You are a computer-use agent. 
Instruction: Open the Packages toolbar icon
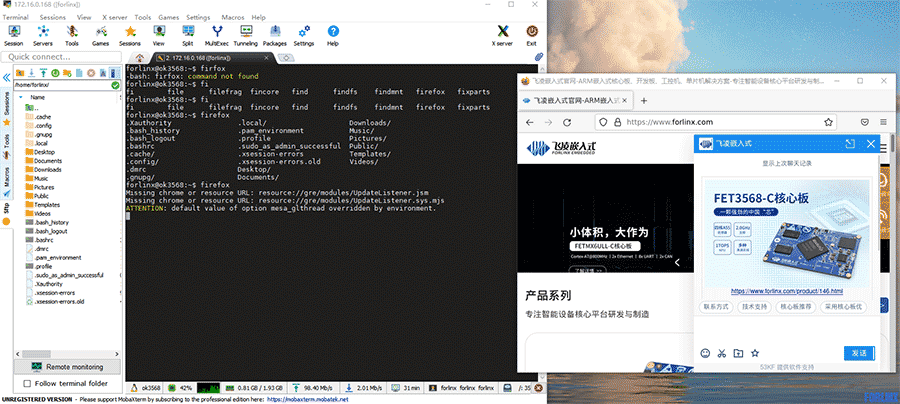coord(275,36)
